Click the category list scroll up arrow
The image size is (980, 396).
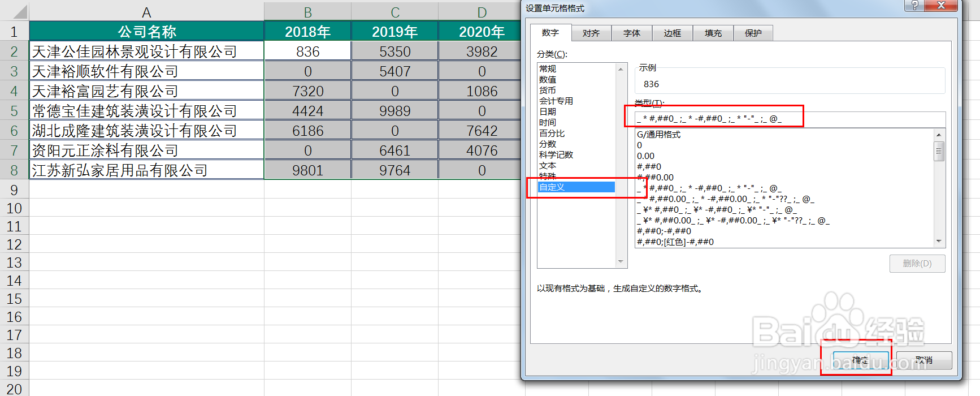coord(621,69)
